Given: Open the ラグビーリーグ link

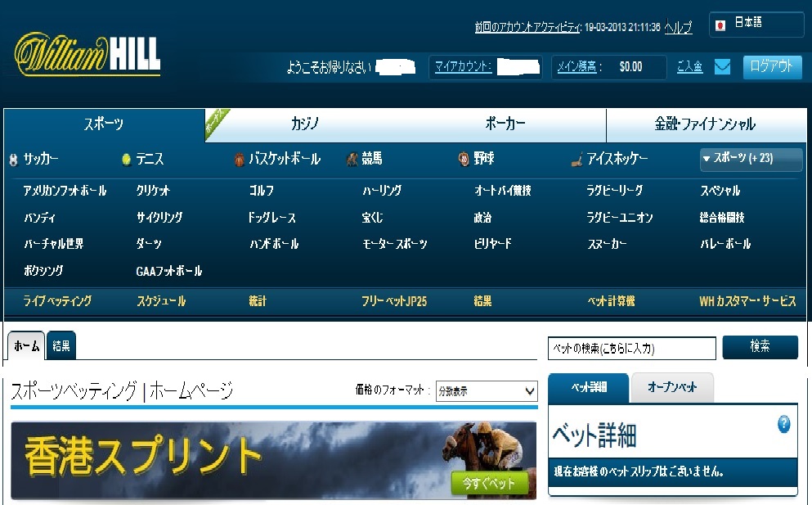Looking at the screenshot, I should pyautogui.click(x=615, y=191).
